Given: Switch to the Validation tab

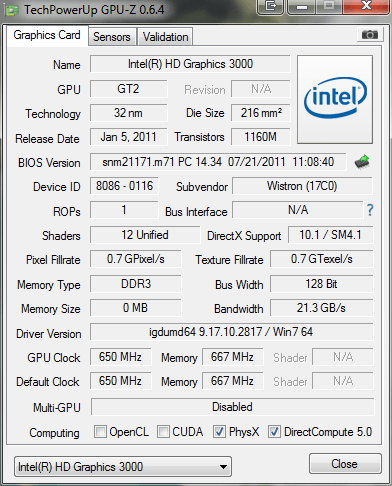Looking at the screenshot, I should (x=165, y=37).
